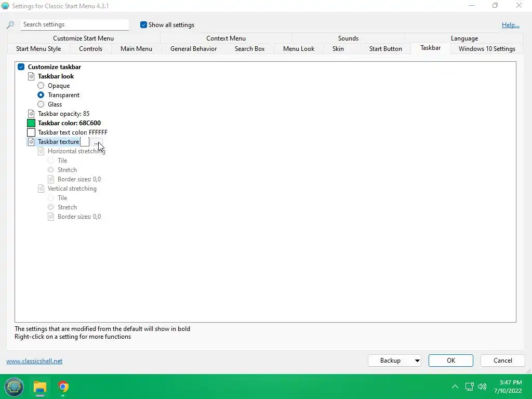Image resolution: width=532 pixels, height=399 pixels.
Task: Open the Windows 10 Settings tab
Action: pos(487,48)
